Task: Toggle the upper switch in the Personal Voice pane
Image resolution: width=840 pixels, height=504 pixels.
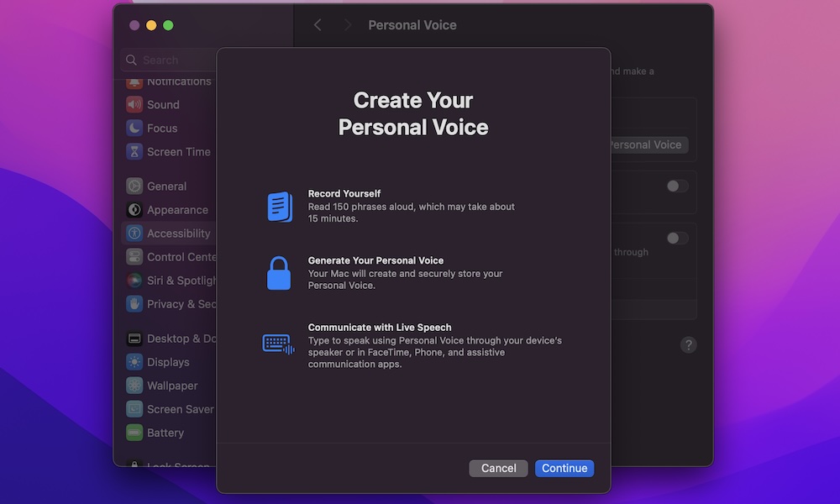Action: click(x=677, y=186)
